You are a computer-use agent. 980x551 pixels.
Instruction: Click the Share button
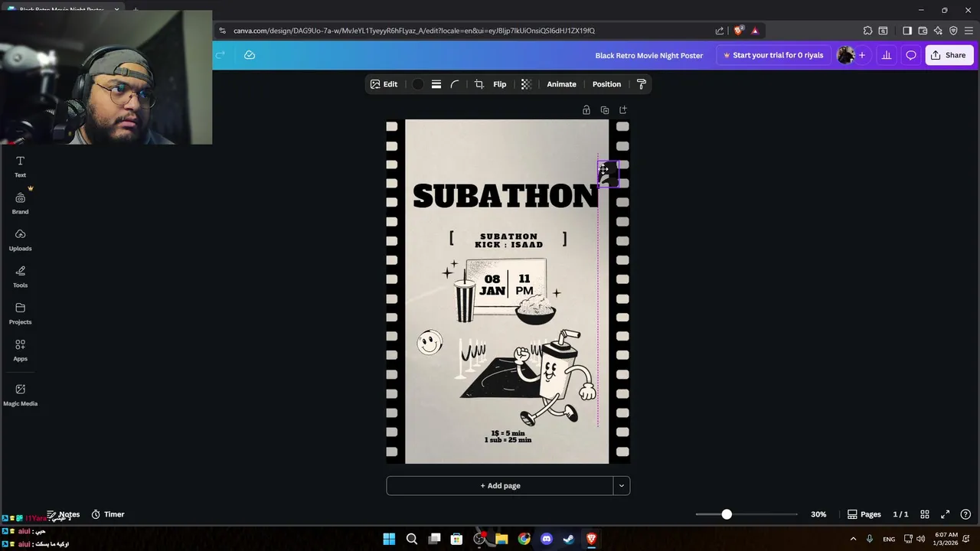[x=948, y=55]
